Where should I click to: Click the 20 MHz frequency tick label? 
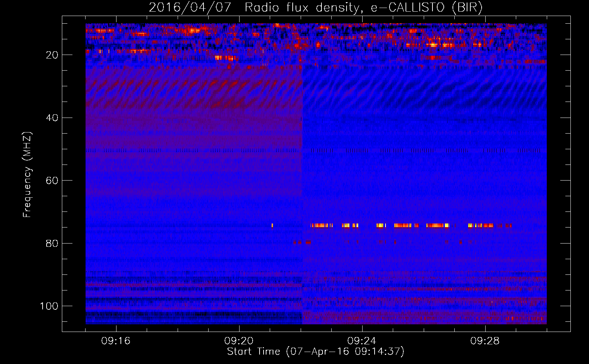(x=52, y=55)
